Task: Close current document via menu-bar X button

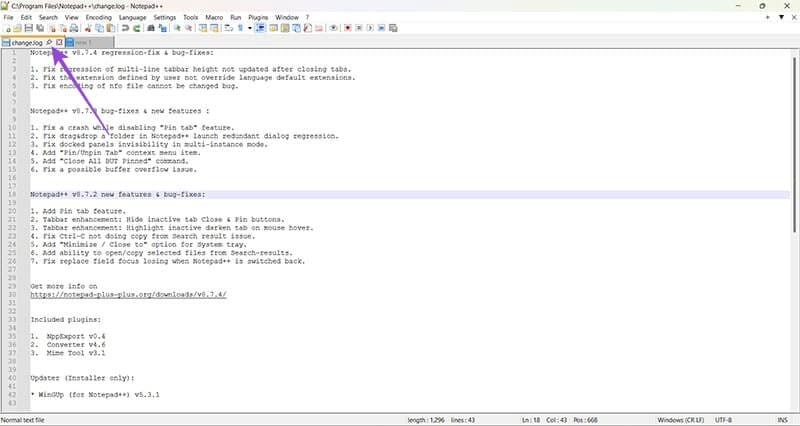Action: point(794,17)
